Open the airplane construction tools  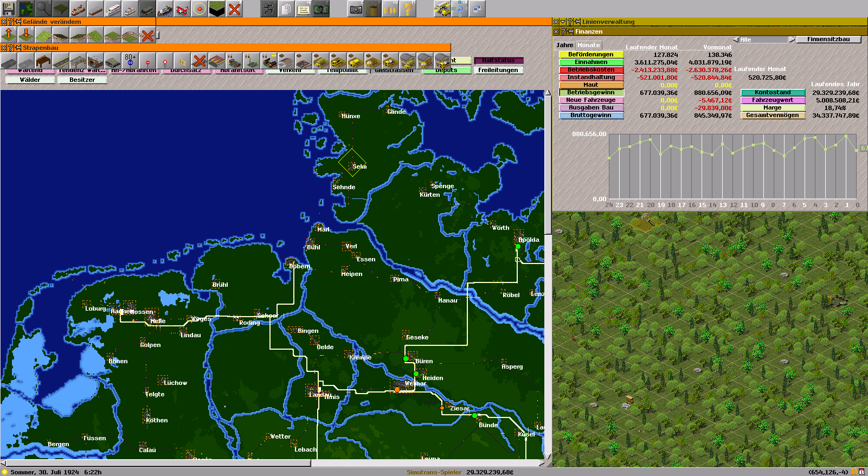[x=182, y=9]
